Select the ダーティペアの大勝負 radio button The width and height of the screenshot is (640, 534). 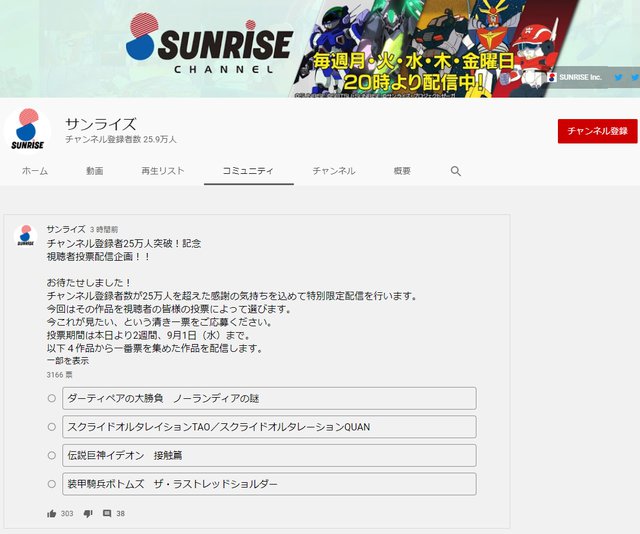[x=51, y=398]
